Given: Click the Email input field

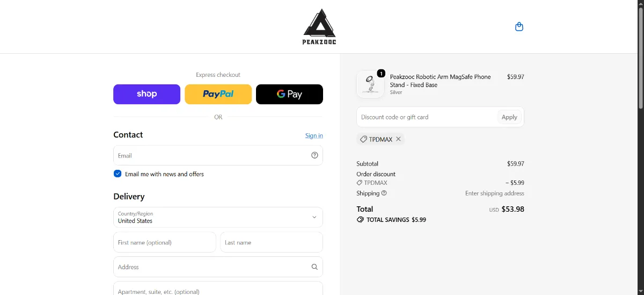Looking at the screenshot, I should (x=218, y=155).
